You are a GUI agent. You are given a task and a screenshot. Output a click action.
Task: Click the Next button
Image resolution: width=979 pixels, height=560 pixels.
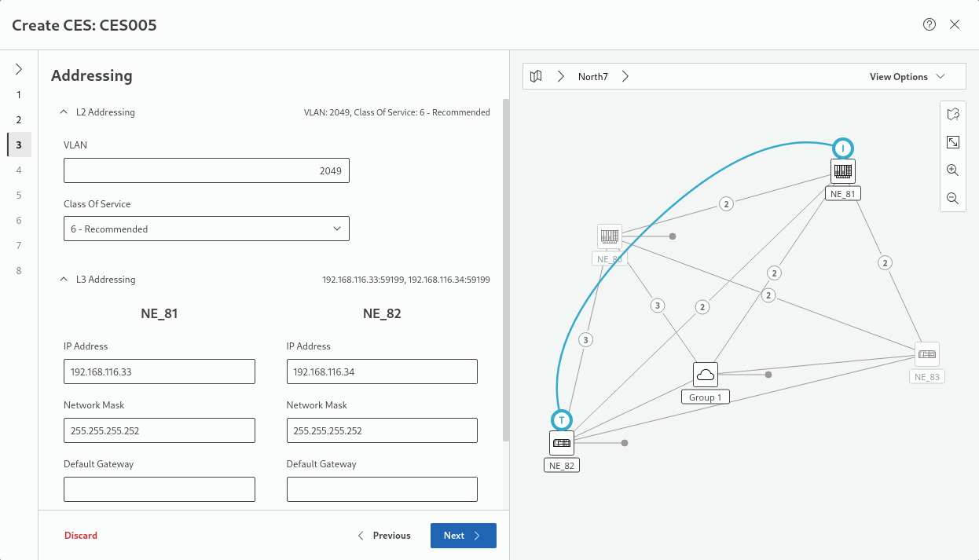[x=463, y=536]
